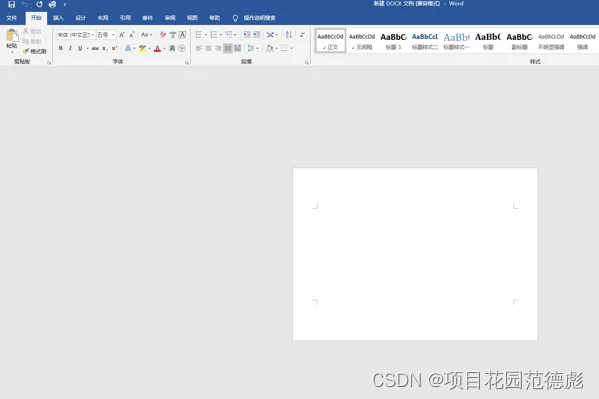Switch to the Mailings tab

coord(147,18)
